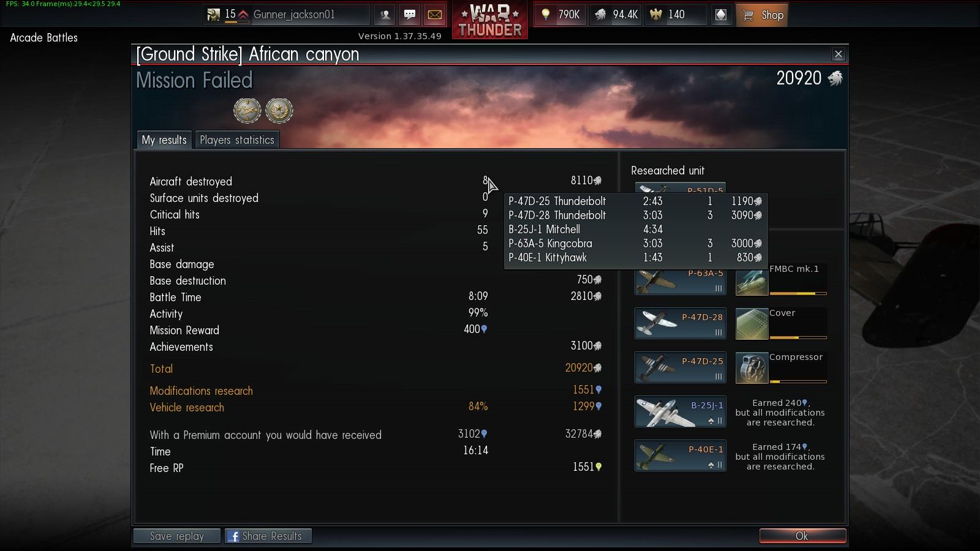Open the chat speech bubble icon
This screenshot has height=551, width=980.
pyautogui.click(x=410, y=15)
